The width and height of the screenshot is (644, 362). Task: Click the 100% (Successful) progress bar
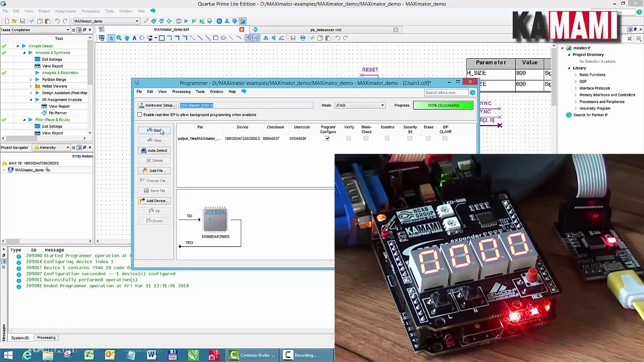443,105
